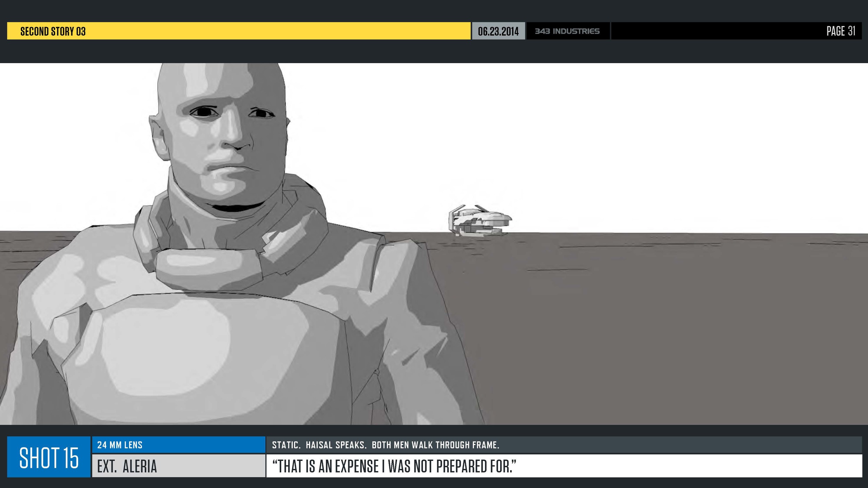
Task: Click the 'SECOND STORY 03' title text
Action: pos(53,31)
